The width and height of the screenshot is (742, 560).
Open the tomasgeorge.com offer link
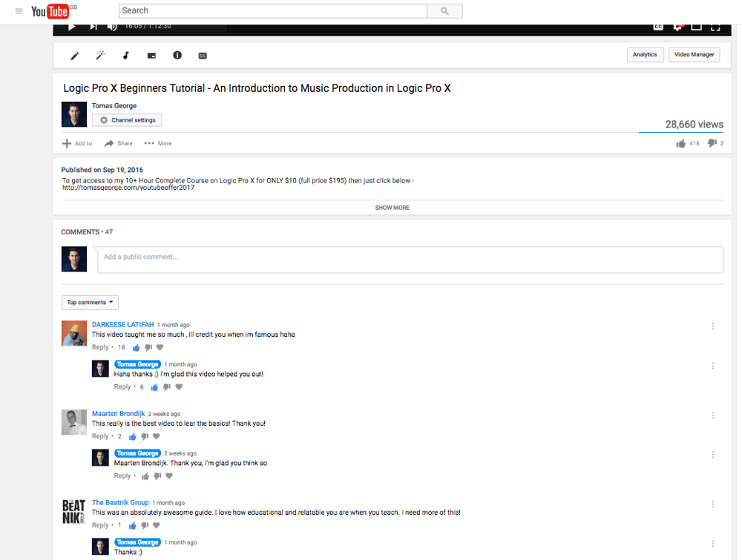128,188
